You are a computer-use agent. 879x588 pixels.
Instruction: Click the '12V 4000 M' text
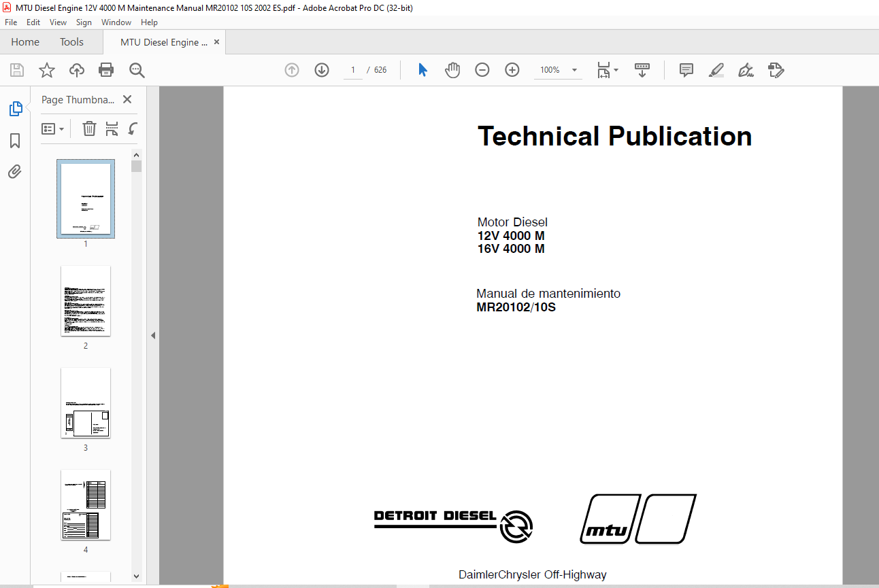(511, 236)
